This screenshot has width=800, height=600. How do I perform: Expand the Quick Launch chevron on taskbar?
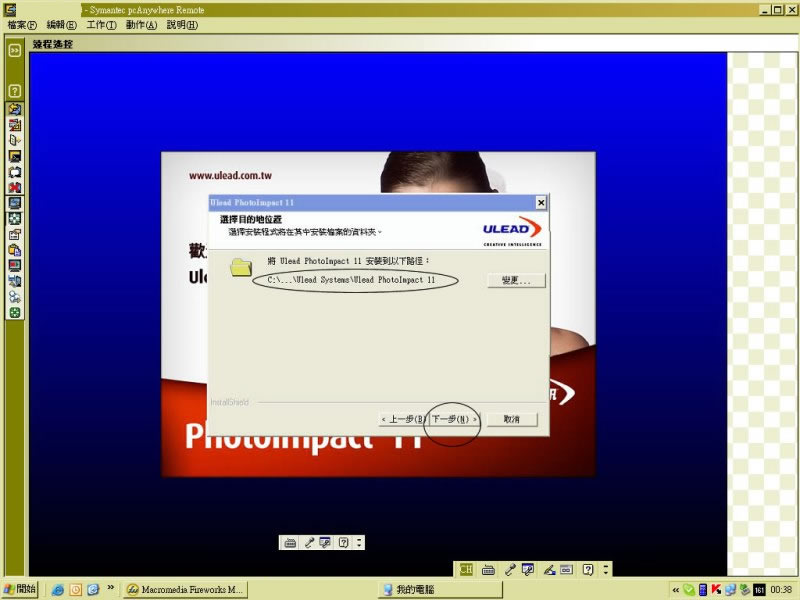pos(109,588)
